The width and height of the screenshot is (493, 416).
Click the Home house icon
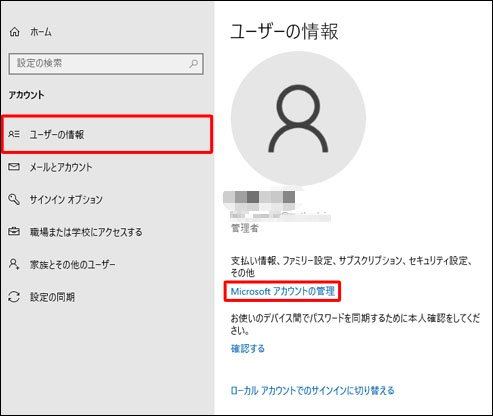(14, 32)
